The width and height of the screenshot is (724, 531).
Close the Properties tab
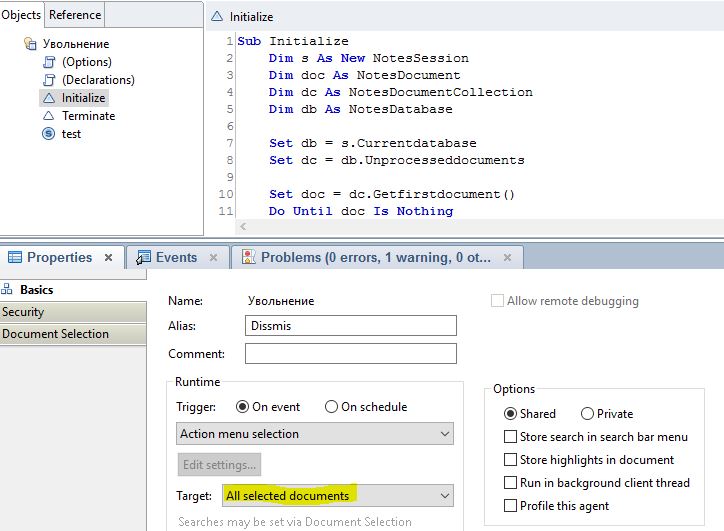pyautogui.click(x=109, y=257)
